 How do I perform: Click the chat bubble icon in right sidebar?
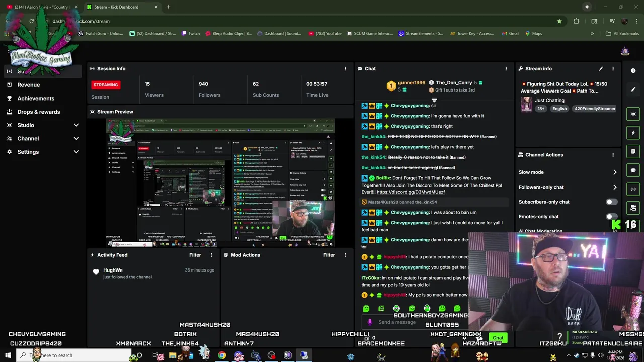(633, 170)
